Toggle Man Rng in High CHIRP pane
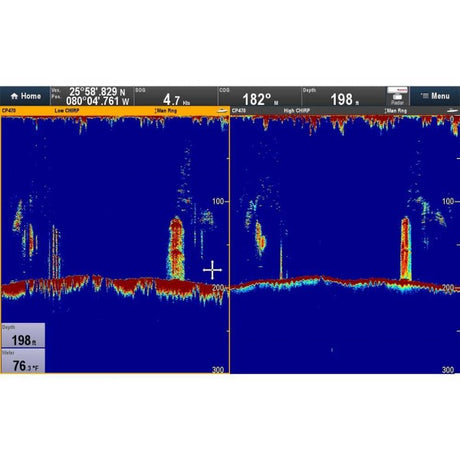The width and height of the screenshot is (460, 460). pyautogui.click(x=396, y=111)
